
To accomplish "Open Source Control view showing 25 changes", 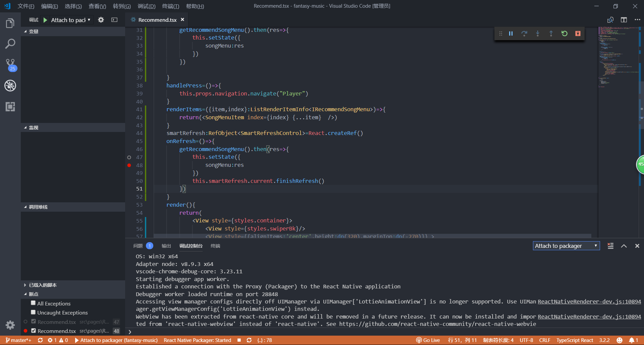I will tap(10, 64).
